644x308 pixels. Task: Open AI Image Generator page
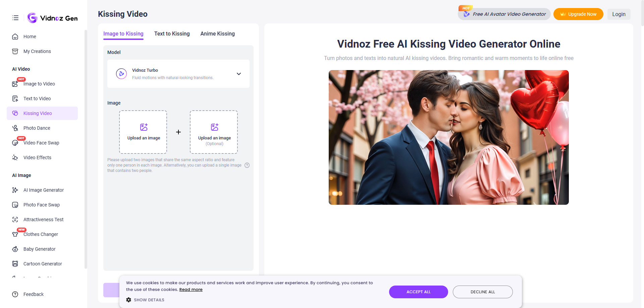click(x=42, y=190)
